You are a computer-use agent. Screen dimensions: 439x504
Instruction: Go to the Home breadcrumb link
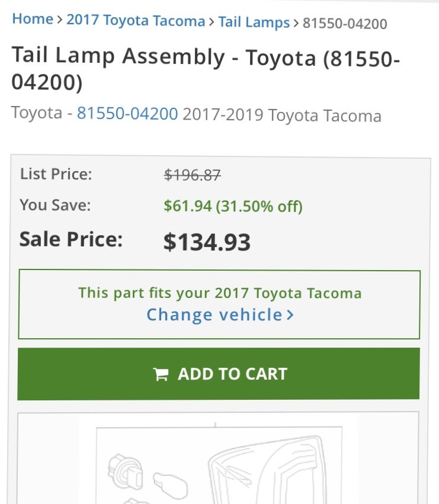[33, 18]
